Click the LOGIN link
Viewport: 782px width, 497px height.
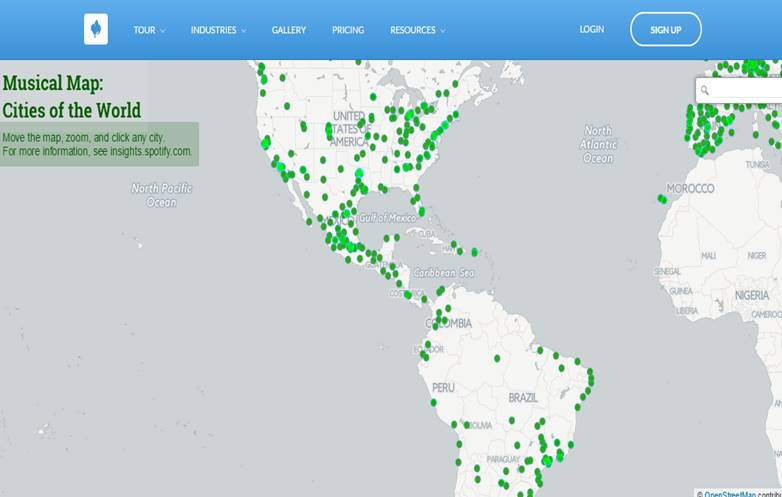click(x=591, y=29)
